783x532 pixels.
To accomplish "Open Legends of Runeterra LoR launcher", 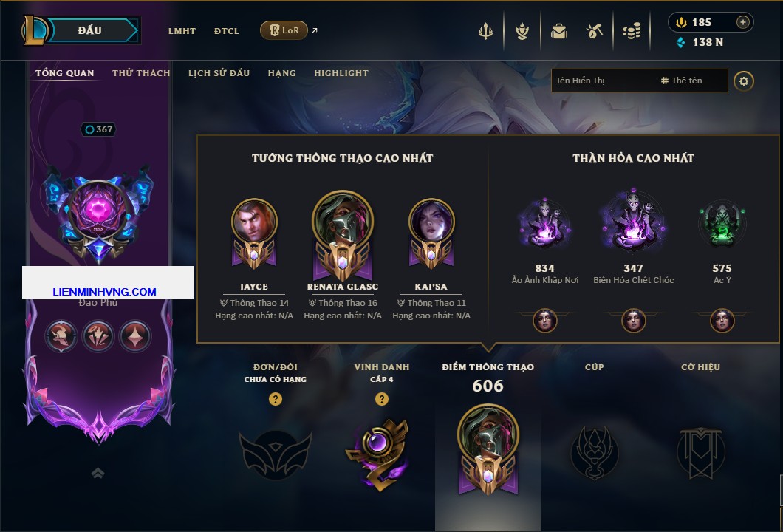I will pos(284,30).
